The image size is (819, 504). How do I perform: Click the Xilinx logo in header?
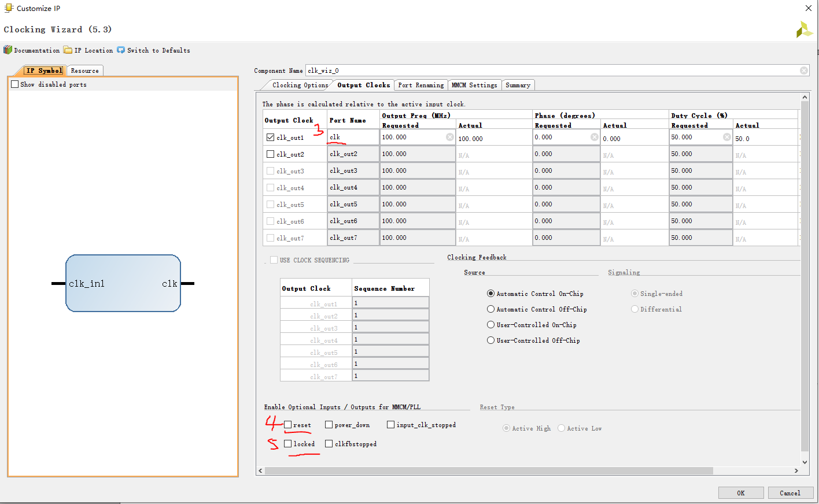(x=804, y=29)
